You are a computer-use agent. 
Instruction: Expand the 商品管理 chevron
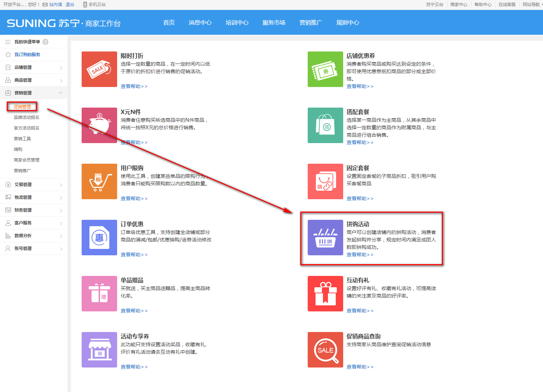[x=61, y=81]
